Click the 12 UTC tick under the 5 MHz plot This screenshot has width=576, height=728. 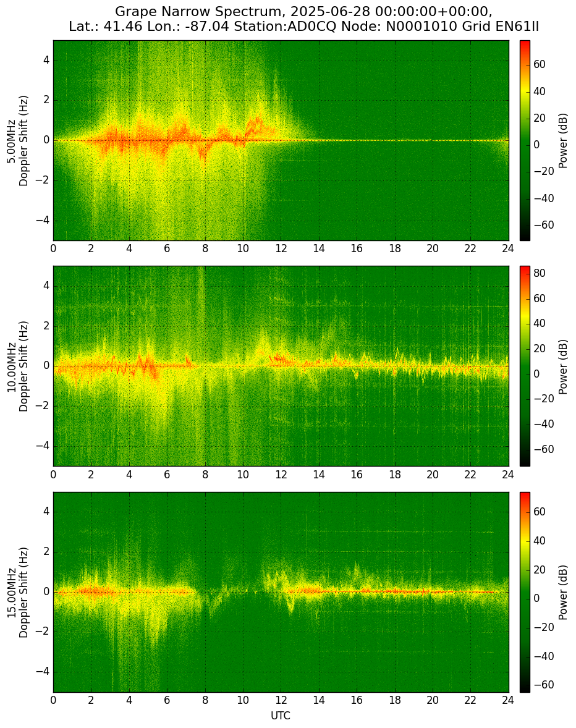[x=281, y=248]
